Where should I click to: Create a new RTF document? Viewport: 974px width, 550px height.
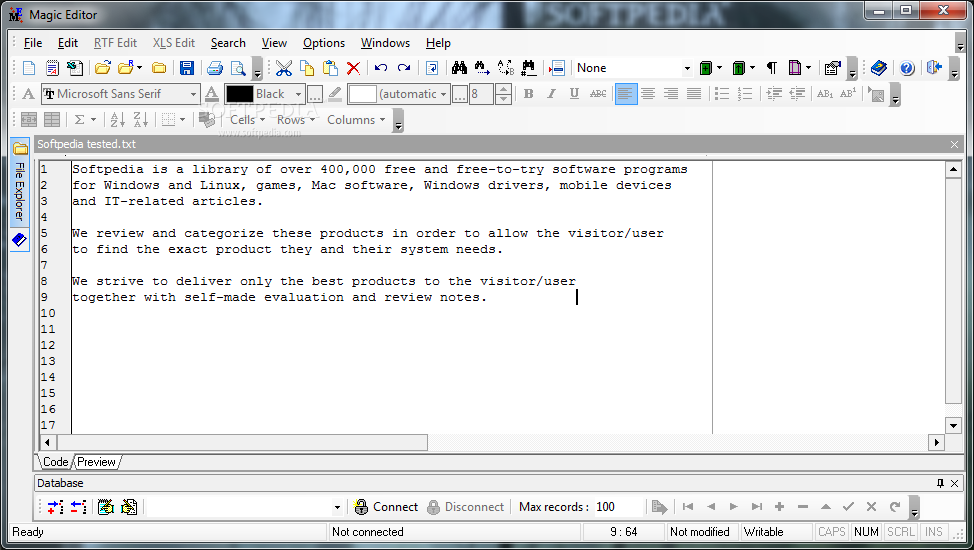[52, 68]
